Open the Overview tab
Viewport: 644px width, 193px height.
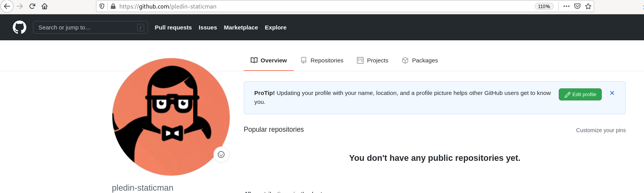[269, 60]
